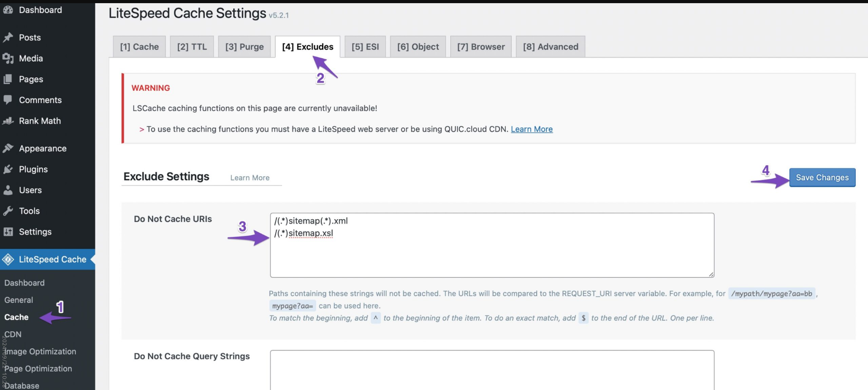Click the dollar sign $ code symbol
Viewport: 868px width, 390px height.
coord(584,318)
